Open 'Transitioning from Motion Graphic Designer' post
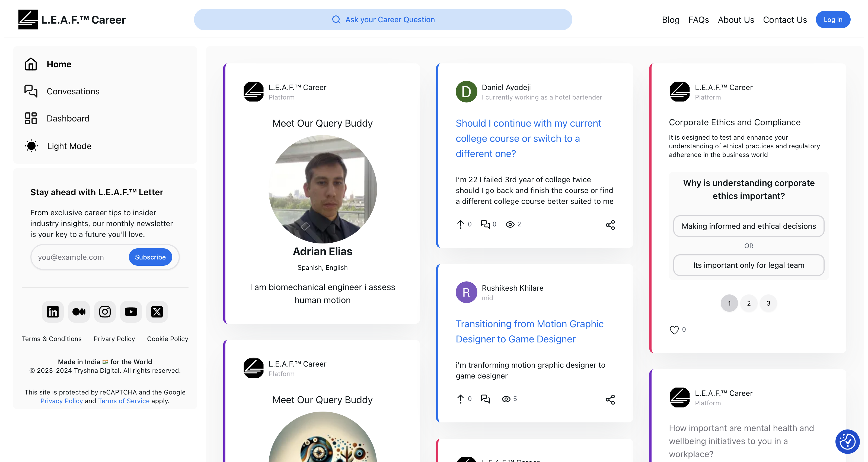 [529, 331]
